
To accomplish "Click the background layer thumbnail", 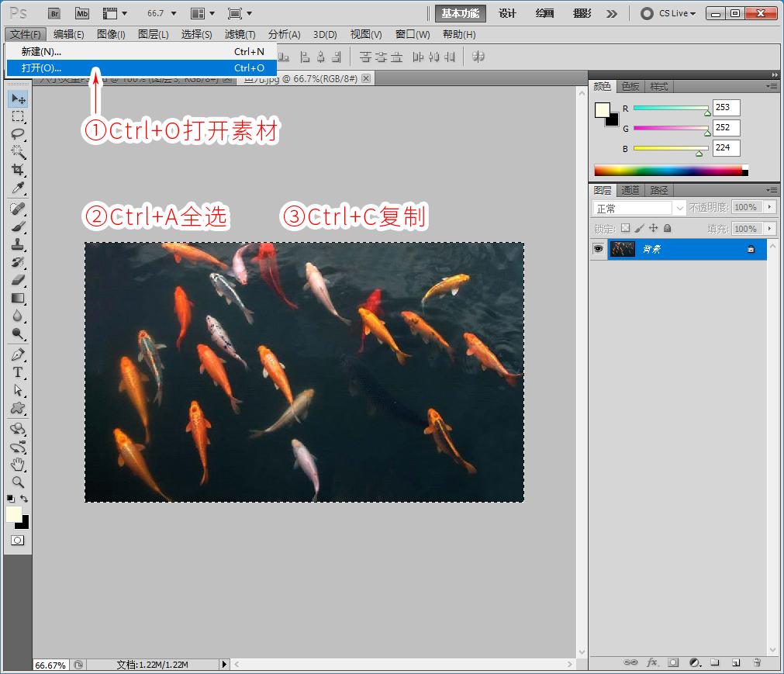I will point(623,249).
